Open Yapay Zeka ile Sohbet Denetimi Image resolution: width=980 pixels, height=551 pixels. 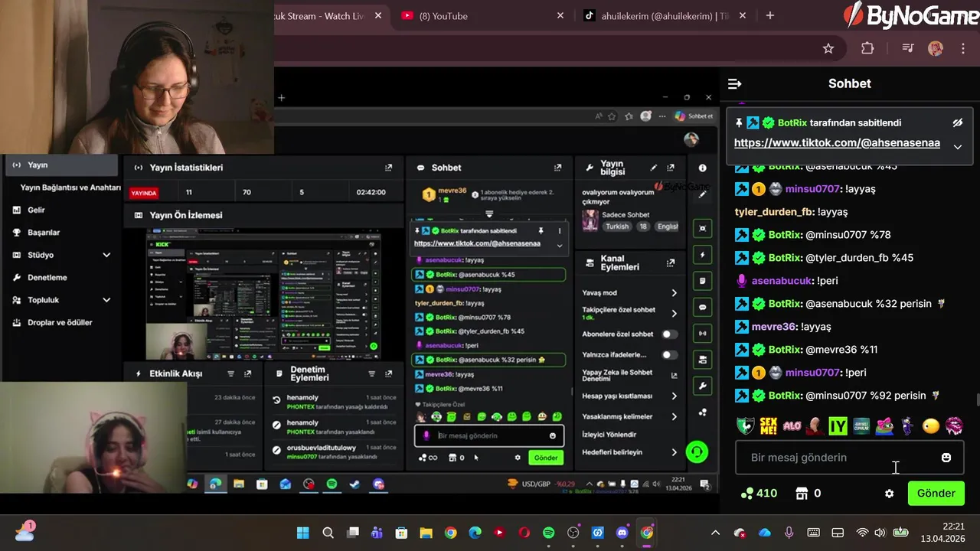pos(629,375)
